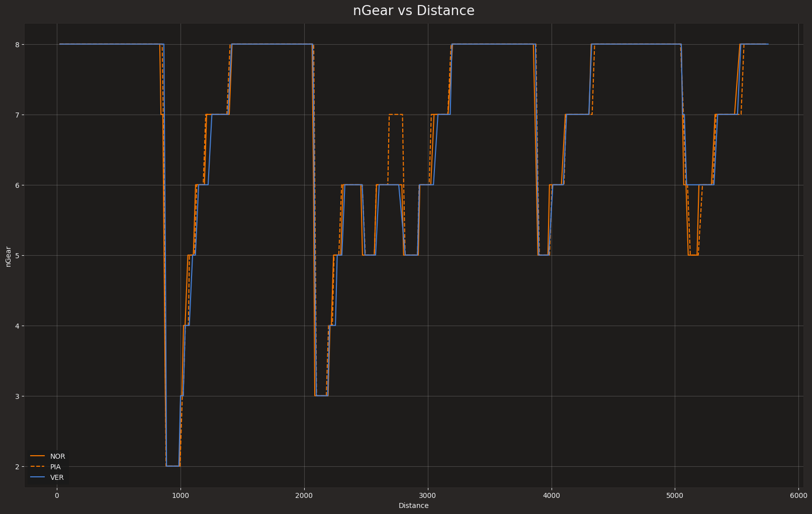Screen dimensions: 812x514
Task: Click the NOR legend label
Action: pos(57,456)
